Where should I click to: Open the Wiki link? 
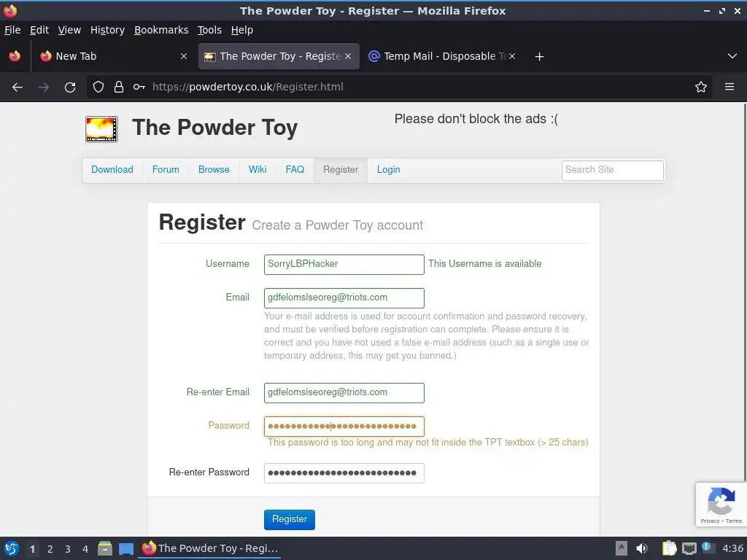[258, 170]
